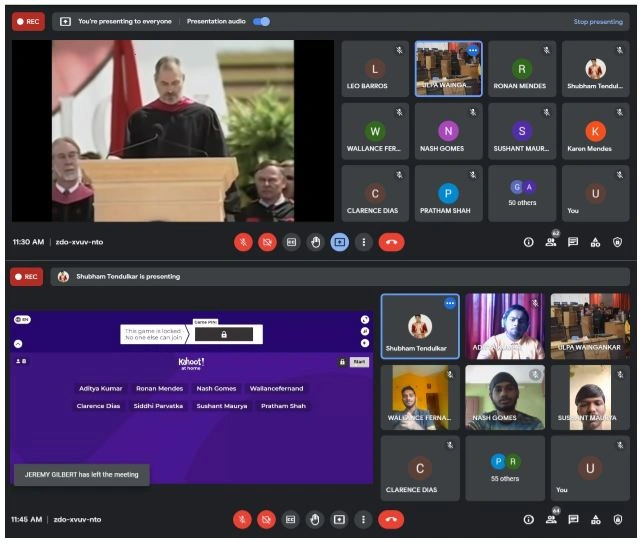Toggle the Presentation audio switch

tap(262, 21)
